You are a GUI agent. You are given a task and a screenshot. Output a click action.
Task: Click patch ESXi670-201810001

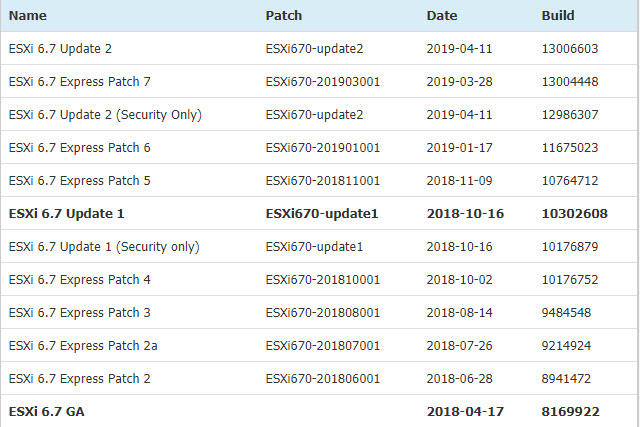(x=322, y=280)
